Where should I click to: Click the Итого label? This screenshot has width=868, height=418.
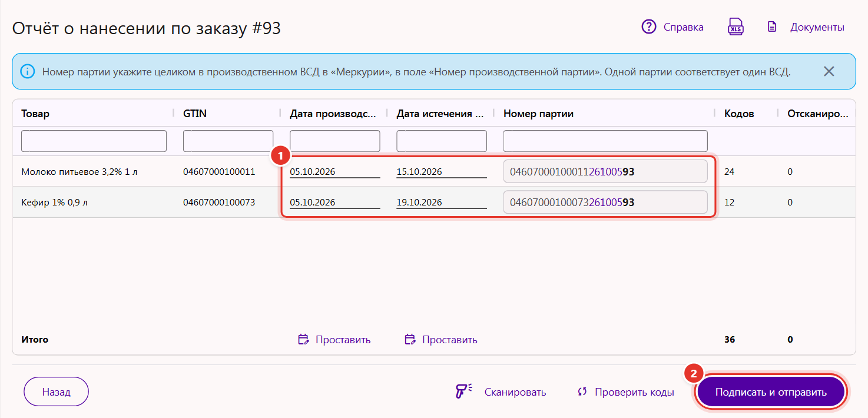pos(35,340)
